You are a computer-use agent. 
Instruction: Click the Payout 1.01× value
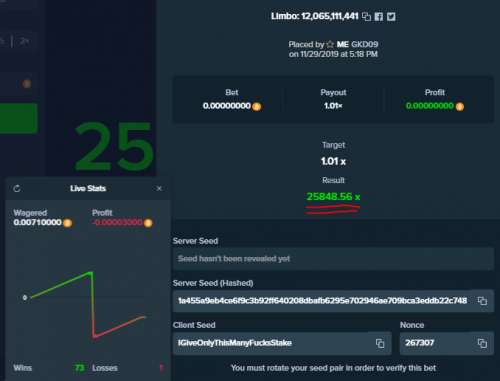[333, 106]
